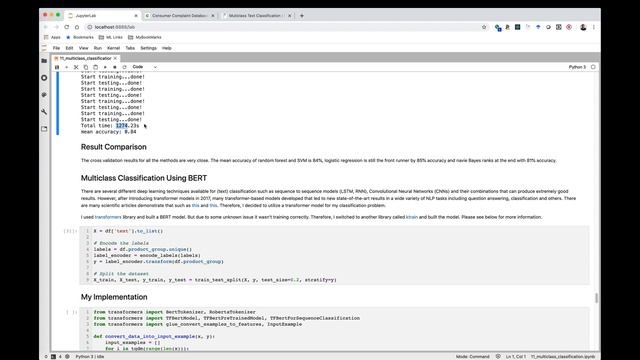Select the multiclass_classification notebook tab

[x=85, y=58]
